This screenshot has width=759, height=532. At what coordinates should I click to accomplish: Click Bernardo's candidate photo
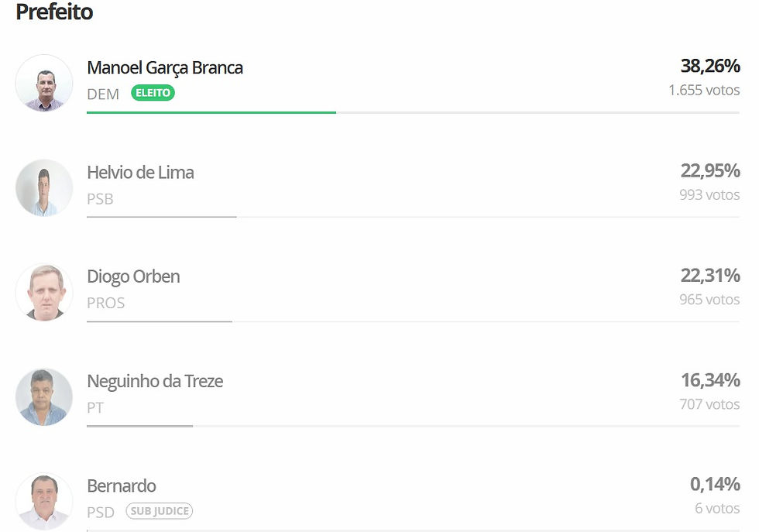[x=44, y=501]
